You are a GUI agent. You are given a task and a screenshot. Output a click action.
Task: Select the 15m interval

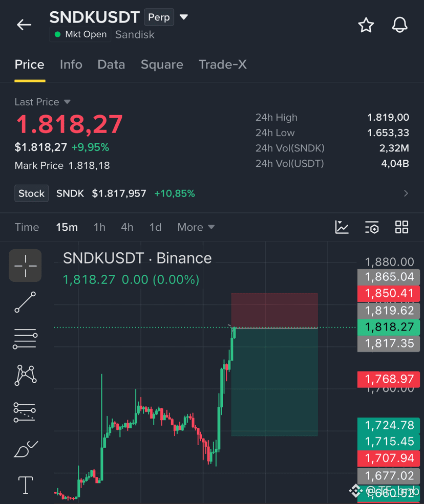67,227
